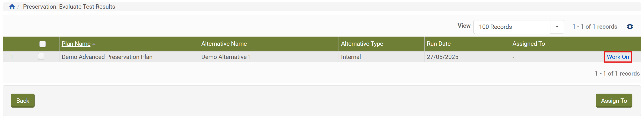The width and height of the screenshot is (644, 122).
Task: Toggle the select-all checkbox in header
Action: pos(43,44)
